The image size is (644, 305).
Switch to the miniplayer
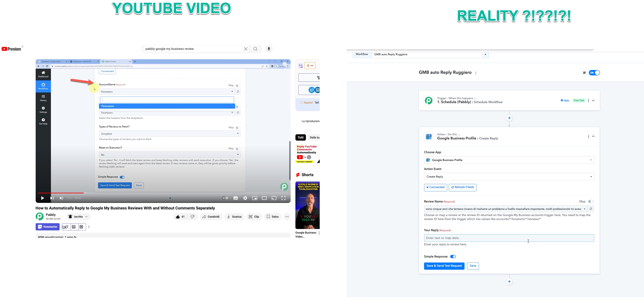pyautogui.click(x=255, y=198)
